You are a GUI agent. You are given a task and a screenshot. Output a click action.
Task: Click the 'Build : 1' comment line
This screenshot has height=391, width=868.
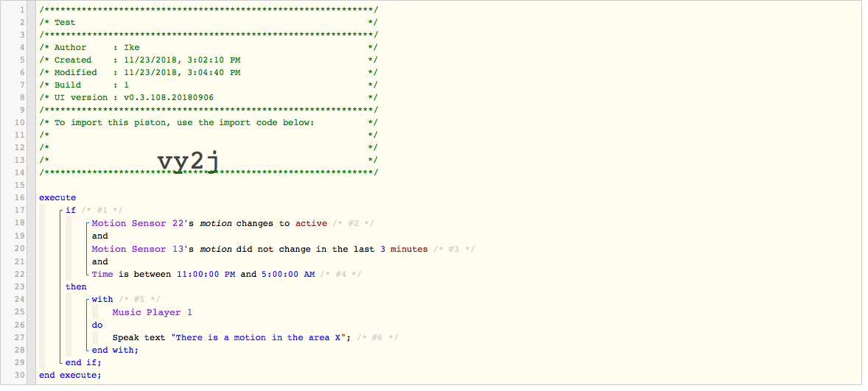[x=209, y=85]
